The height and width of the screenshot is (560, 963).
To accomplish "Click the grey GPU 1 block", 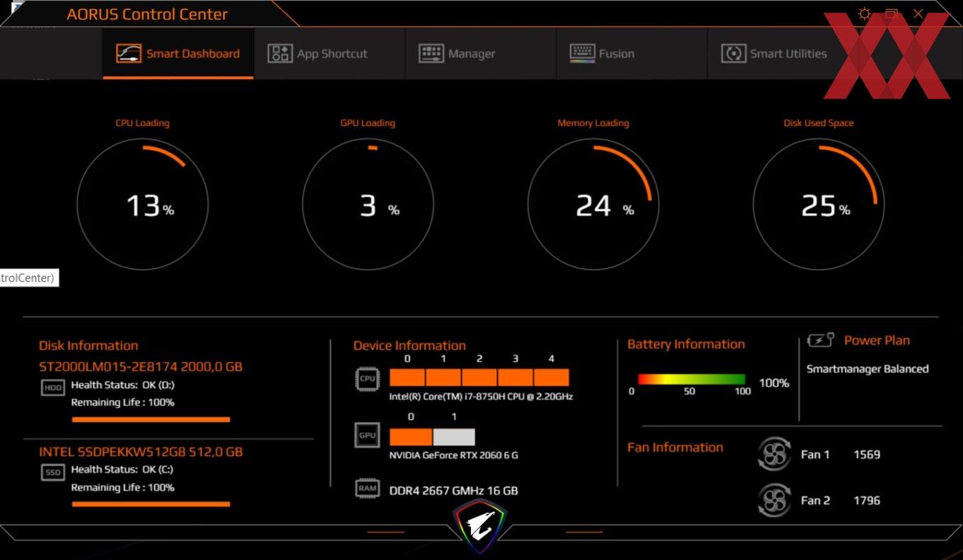I will 454,437.
